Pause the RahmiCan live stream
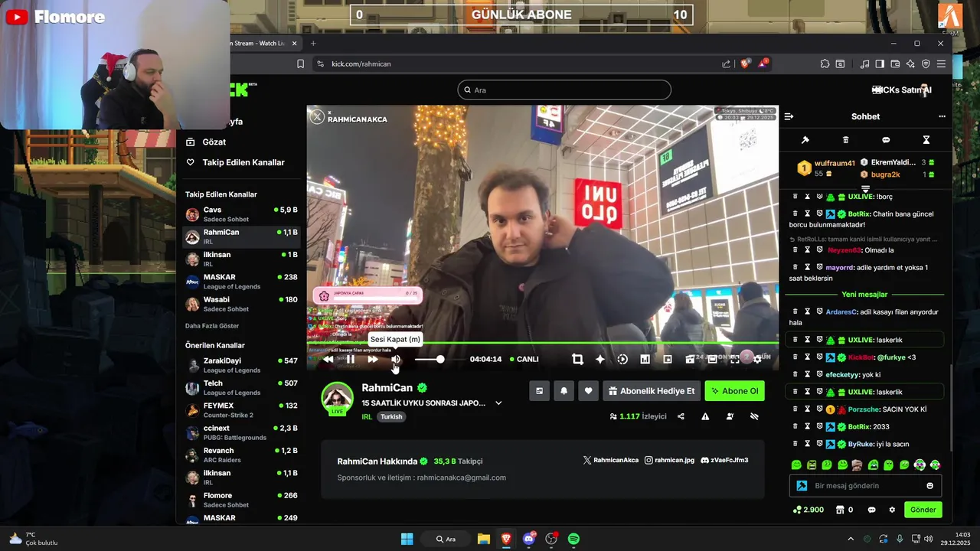Screen dimensions: 980x551 (x=351, y=359)
